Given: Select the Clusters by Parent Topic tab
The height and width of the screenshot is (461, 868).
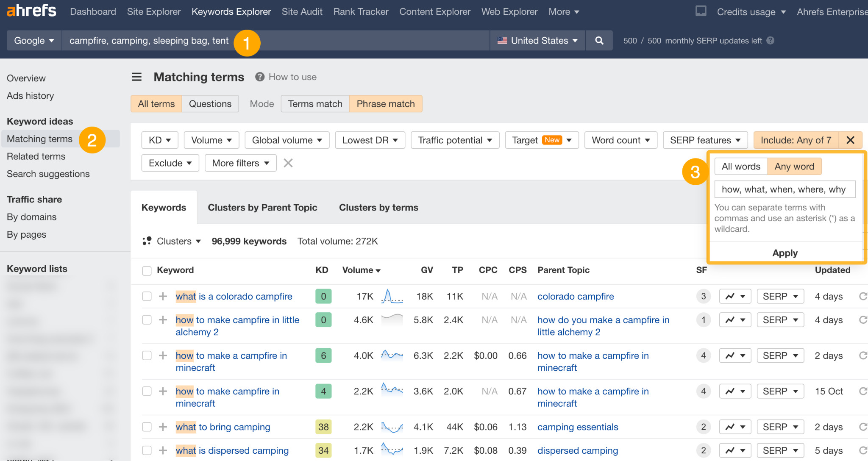Looking at the screenshot, I should point(262,207).
